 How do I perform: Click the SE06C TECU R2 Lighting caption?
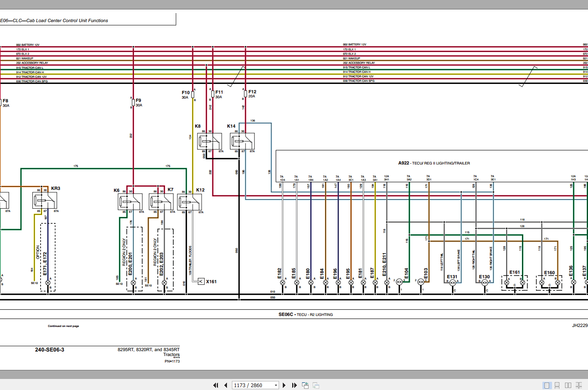305,314
